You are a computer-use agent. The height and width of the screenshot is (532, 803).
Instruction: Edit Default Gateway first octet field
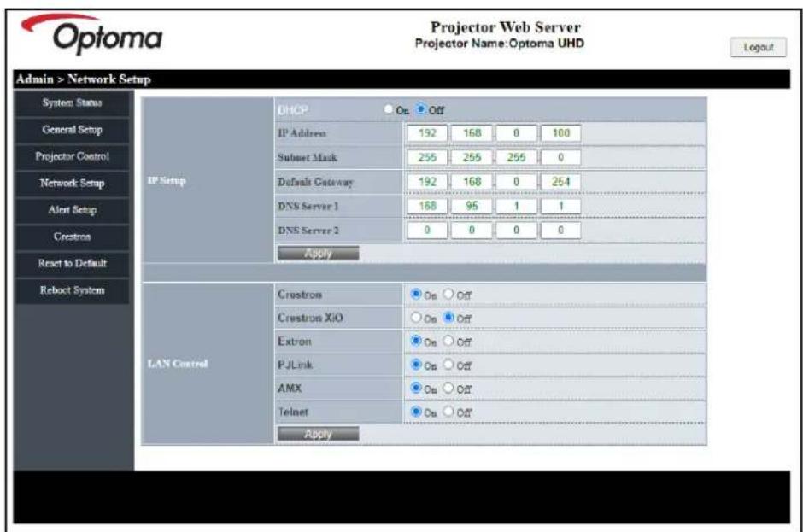427,182
